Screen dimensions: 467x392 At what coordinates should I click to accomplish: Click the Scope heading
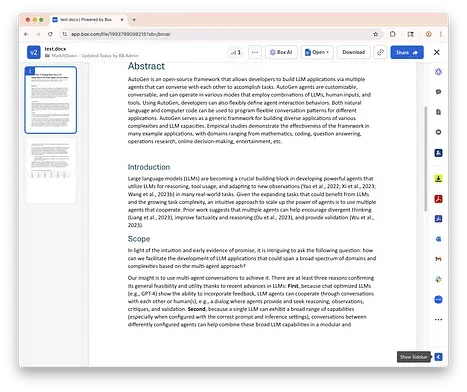139,239
